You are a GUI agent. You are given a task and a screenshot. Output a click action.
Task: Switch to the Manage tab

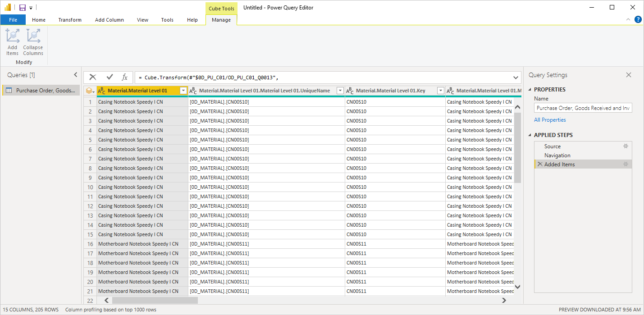coord(221,20)
